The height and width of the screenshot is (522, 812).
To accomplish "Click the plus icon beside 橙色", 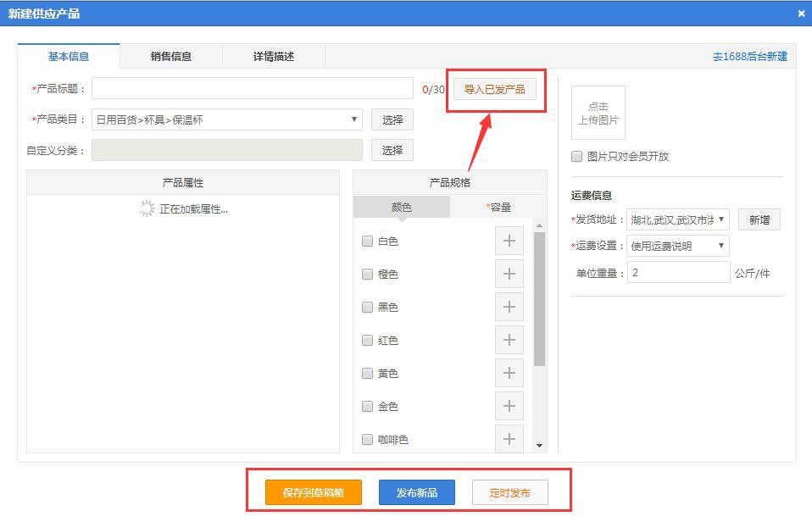I will (x=509, y=274).
